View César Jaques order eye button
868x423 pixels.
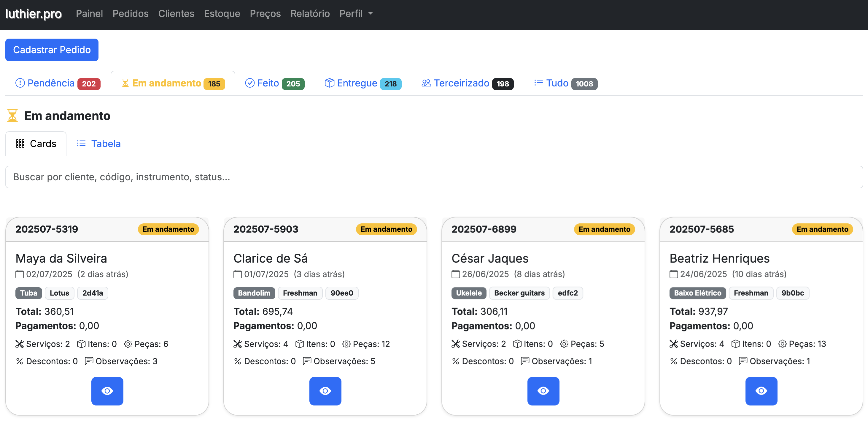pos(543,391)
